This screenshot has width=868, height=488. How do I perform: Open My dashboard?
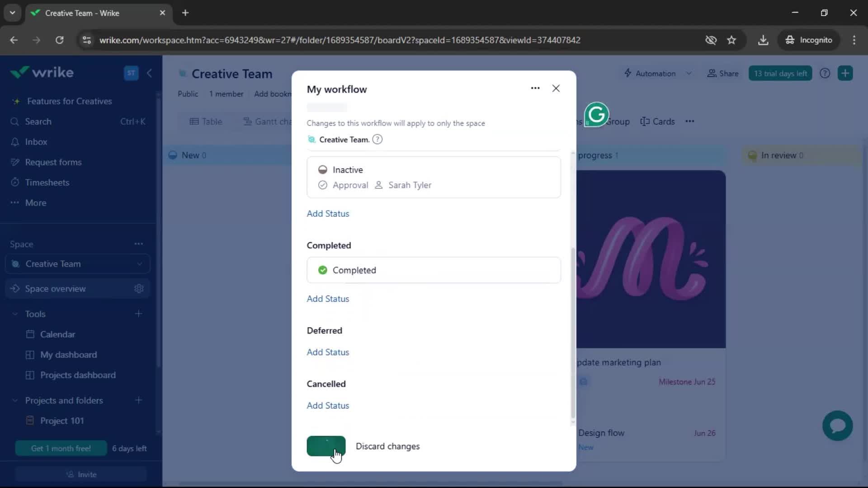click(x=68, y=355)
